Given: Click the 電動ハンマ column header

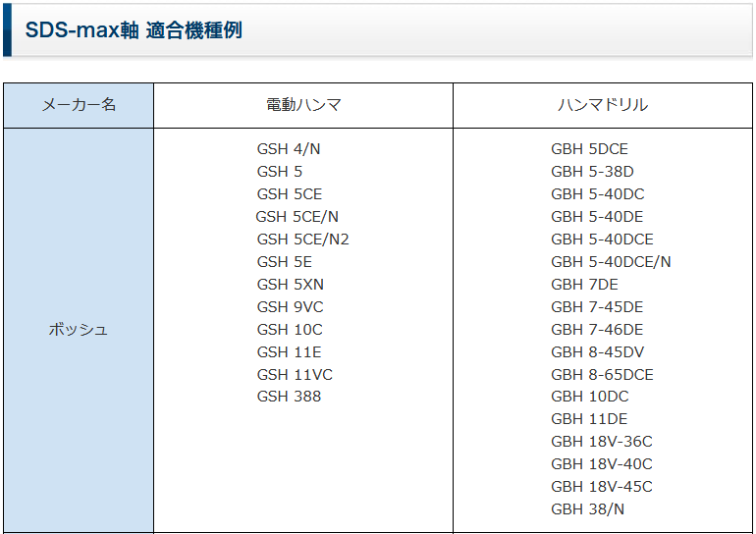Looking at the screenshot, I should pyautogui.click(x=303, y=105).
